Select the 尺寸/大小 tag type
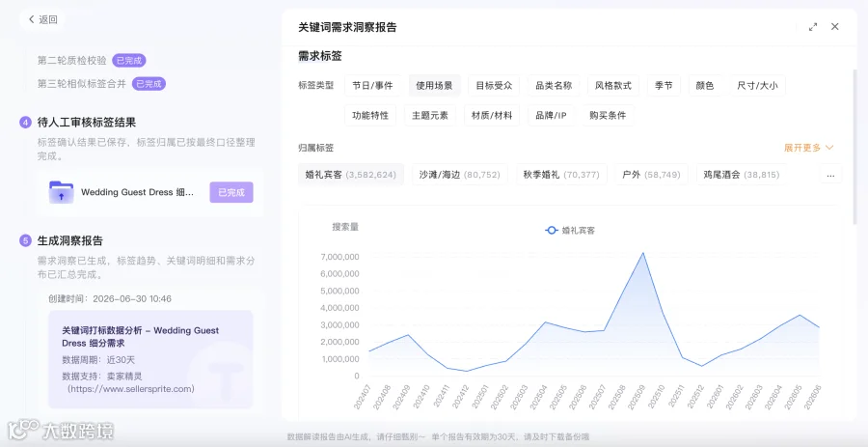This screenshot has width=868, height=447. point(757,86)
